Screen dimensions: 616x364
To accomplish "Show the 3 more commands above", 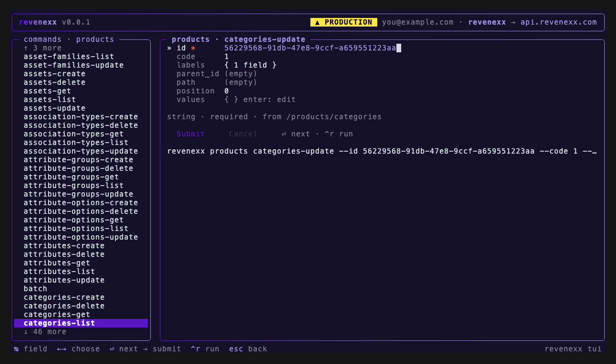I will coord(42,48).
